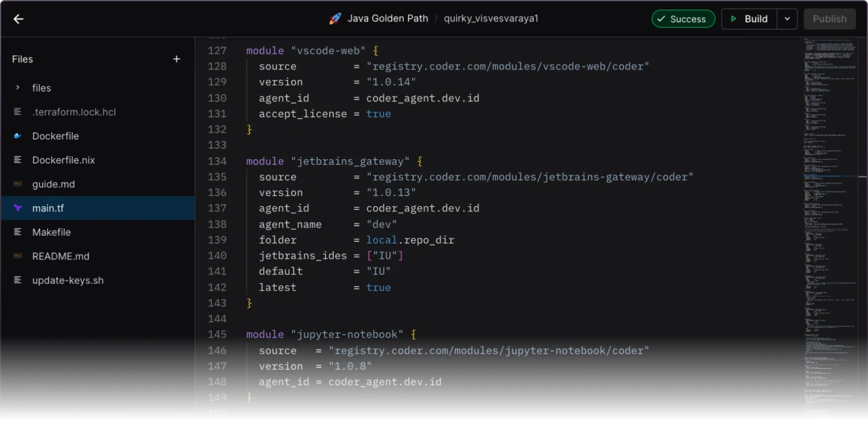The height and width of the screenshot is (436, 868).
Task: Open .terraform.lock.hcl file
Action: (73, 112)
